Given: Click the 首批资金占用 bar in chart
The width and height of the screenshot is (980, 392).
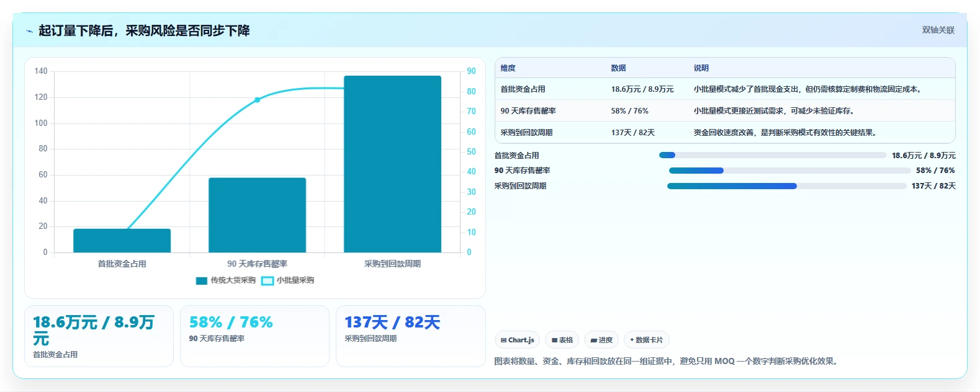Looking at the screenshot, I should pos(122,241).
